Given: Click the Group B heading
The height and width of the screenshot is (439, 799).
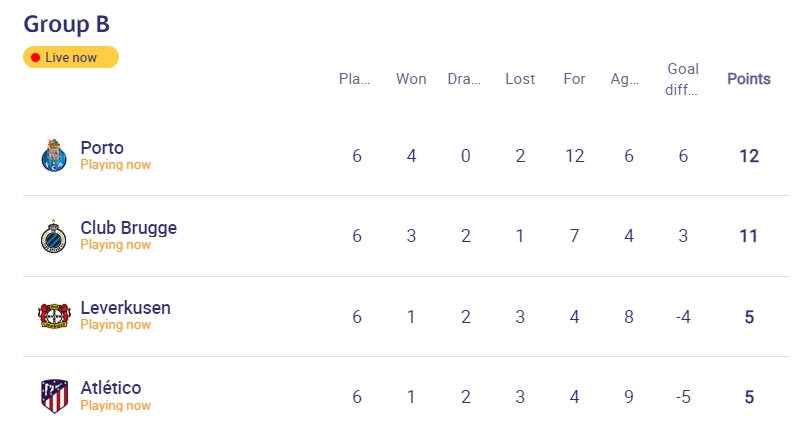Looking at the screenshot, I should tap(66, 24).
